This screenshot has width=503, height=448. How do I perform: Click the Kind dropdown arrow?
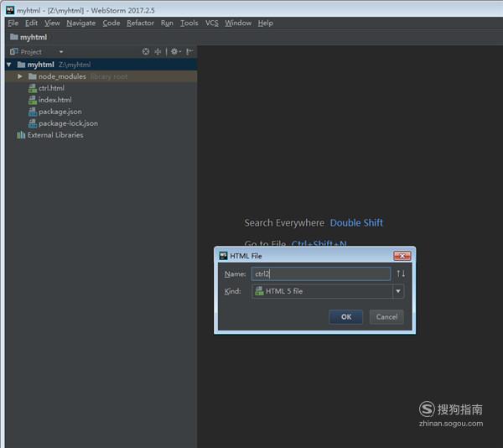398,291
